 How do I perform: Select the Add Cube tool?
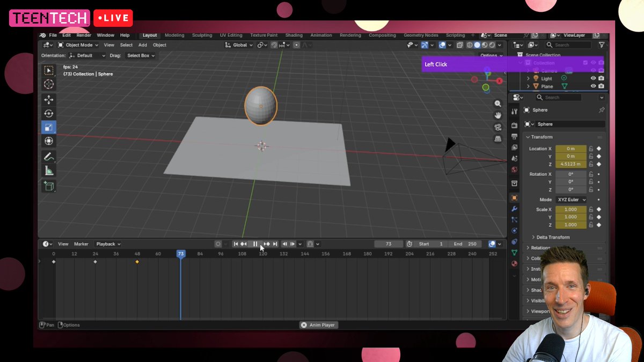click(x=49, y=187)
